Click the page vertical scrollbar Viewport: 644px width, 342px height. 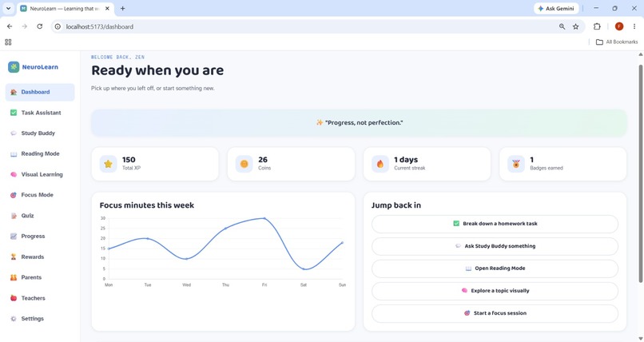click(x=640, y=173)
